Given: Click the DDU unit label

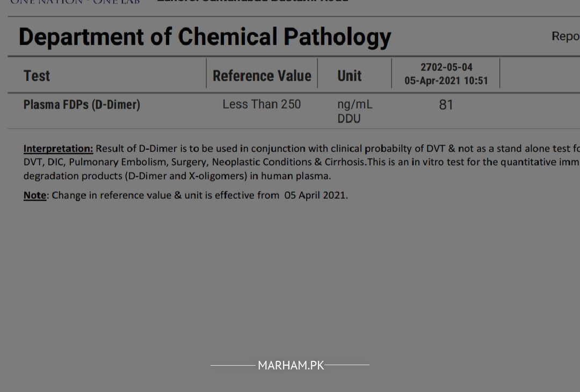Looking at the screenshot, I should click(x=349, y=119).
